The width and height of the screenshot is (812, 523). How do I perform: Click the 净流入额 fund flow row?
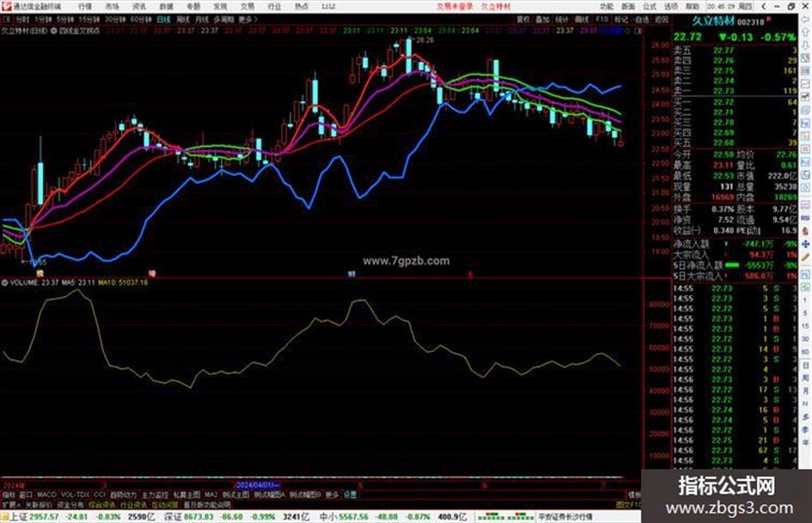(x=735, y=244)
